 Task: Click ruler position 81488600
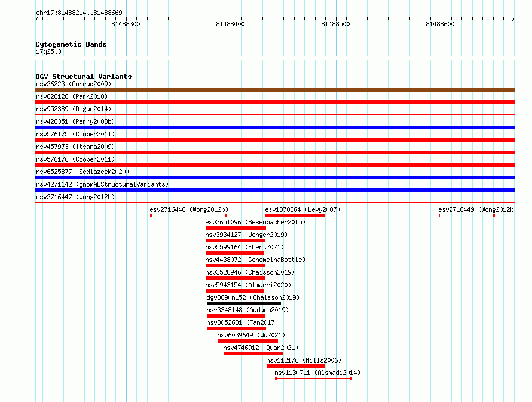(x=440, y=24)
